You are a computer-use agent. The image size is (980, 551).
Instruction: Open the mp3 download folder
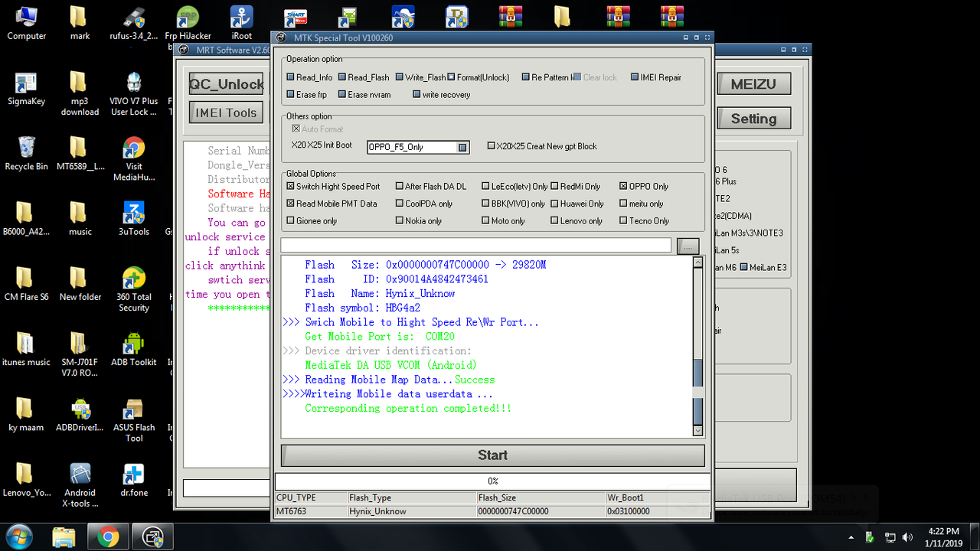pos(80,93)
